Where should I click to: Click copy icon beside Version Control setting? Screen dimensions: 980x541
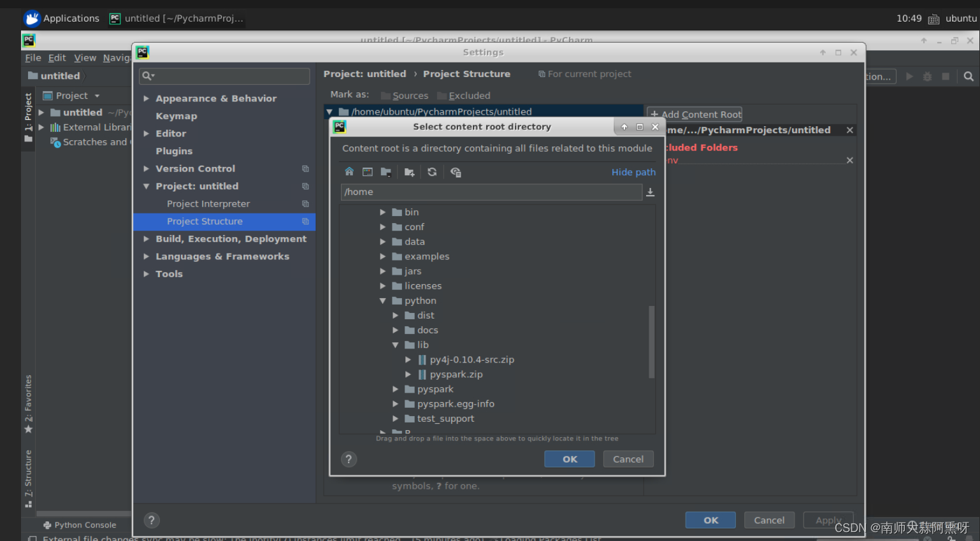pos(305,169)
